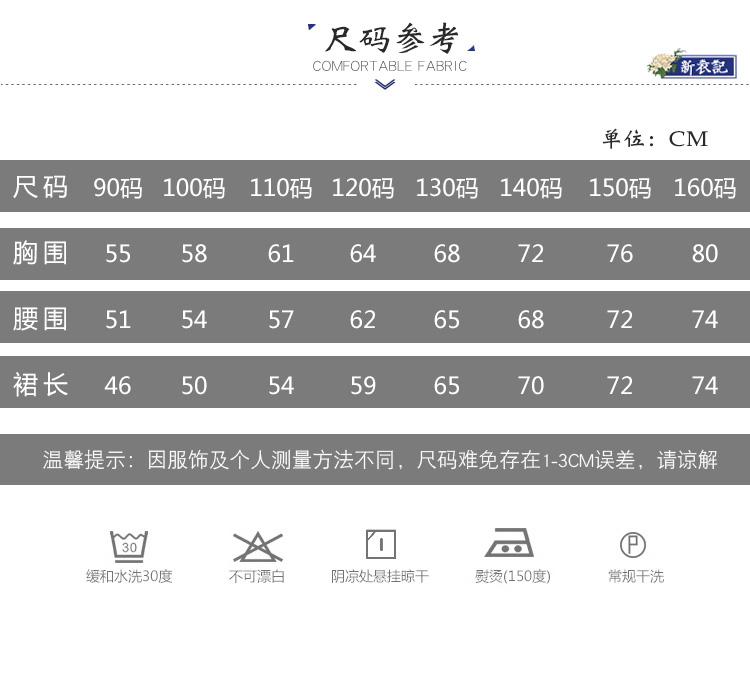750x680 pixels.
Task: Click chest value 76 for 150码
Action: tap(620, 253)
